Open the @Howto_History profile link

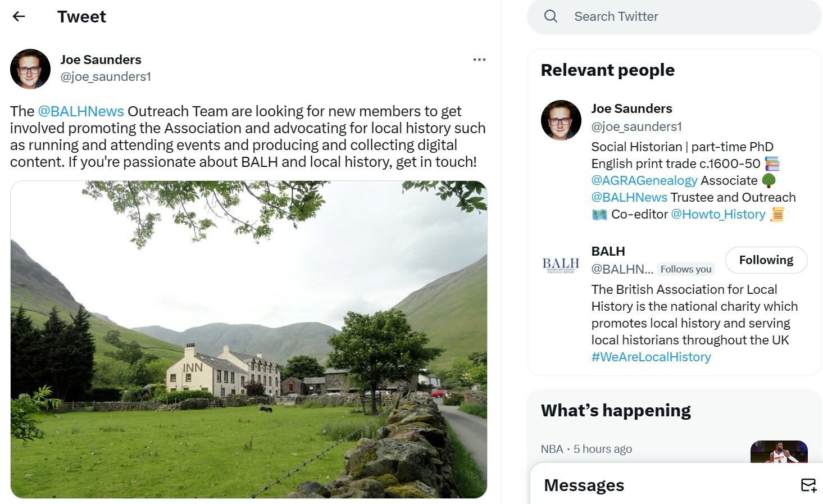click(718, 214)
